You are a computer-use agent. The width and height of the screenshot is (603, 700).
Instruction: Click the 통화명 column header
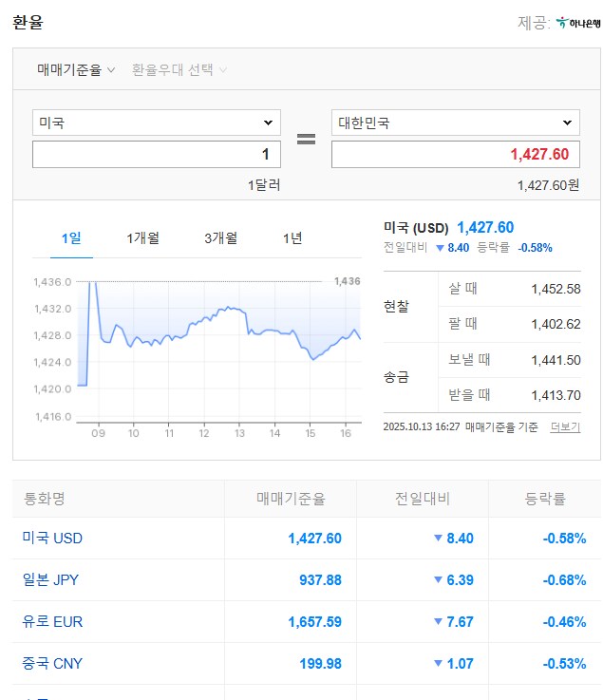[x=44, y=499]
